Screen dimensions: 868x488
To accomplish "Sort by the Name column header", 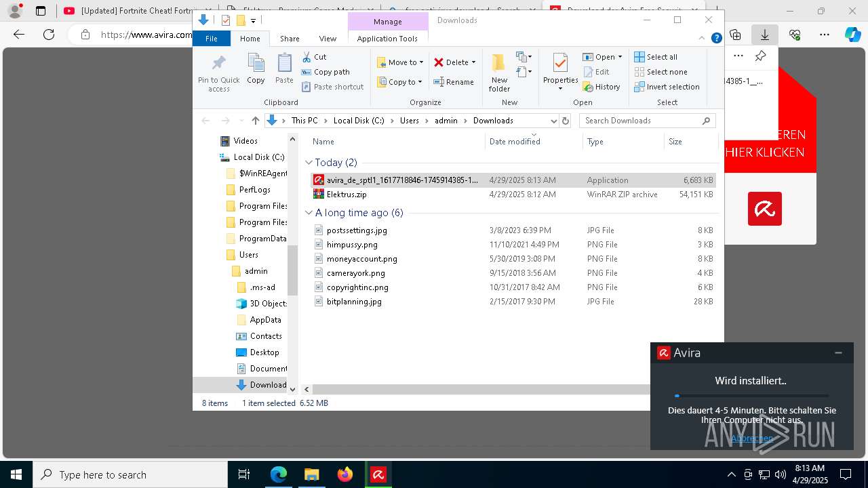I will [397, 142].
